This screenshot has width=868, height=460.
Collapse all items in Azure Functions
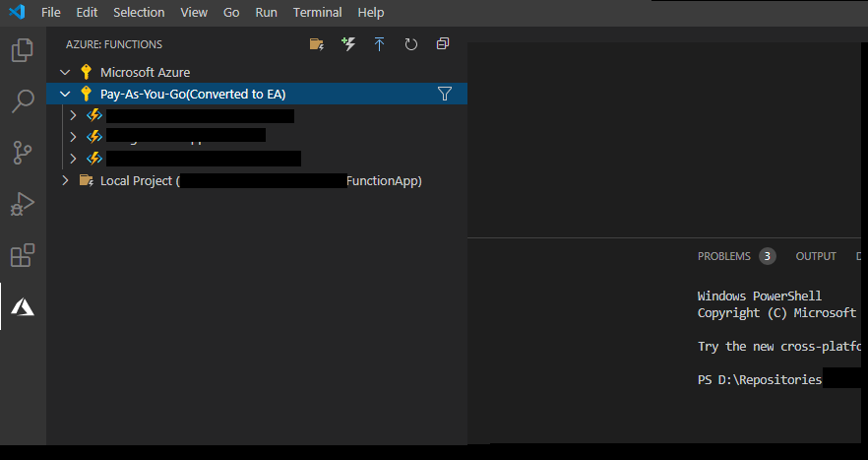pos(443,43)
